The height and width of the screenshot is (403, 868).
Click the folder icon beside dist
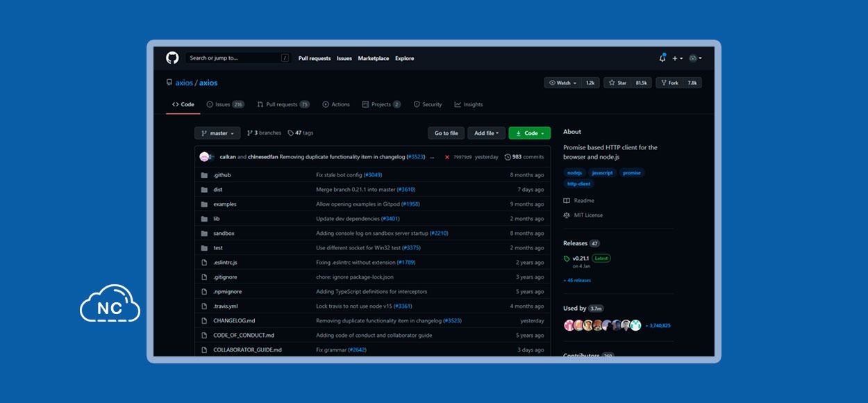pyautogui.click(x=204, y=190)
